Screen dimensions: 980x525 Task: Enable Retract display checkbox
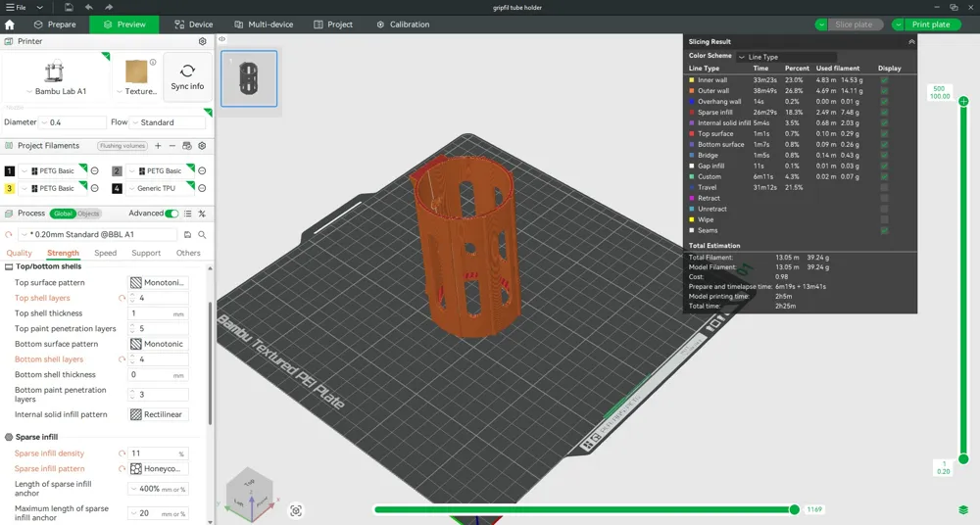pos(884,198)
